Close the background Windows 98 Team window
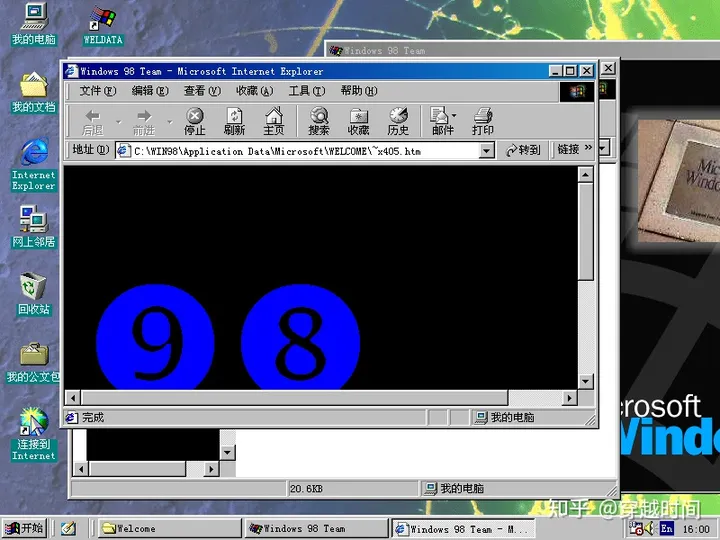The image size is (720, 540). point(608,68)
